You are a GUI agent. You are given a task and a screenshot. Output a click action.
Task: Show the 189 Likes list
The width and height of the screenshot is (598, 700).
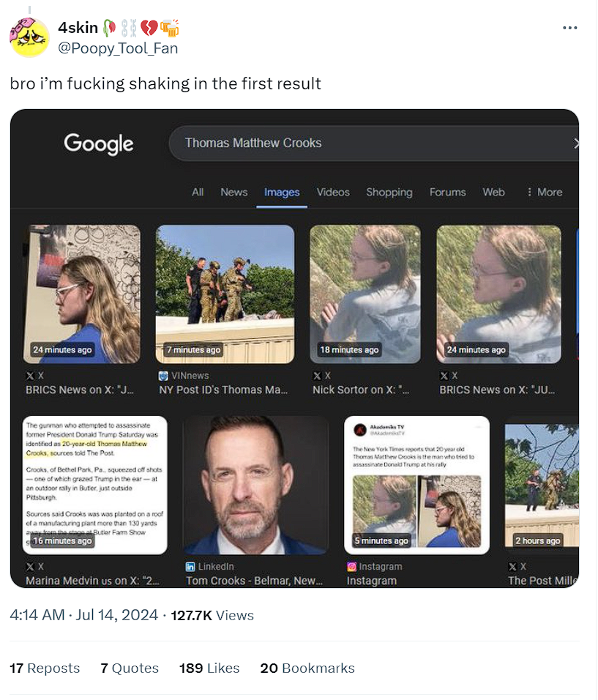pyautogui.click(x=209, y=668)
